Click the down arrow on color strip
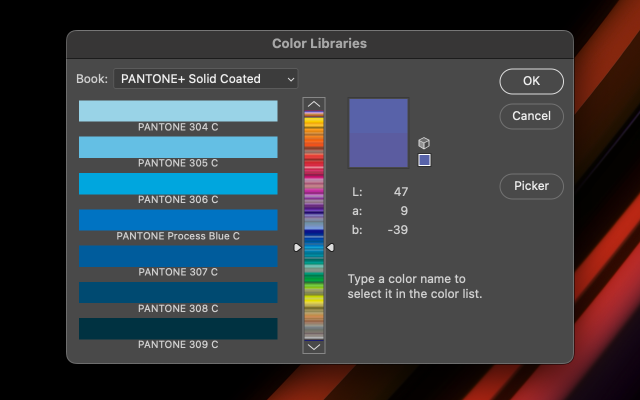The image size is (640, 400). pos(314,347)
